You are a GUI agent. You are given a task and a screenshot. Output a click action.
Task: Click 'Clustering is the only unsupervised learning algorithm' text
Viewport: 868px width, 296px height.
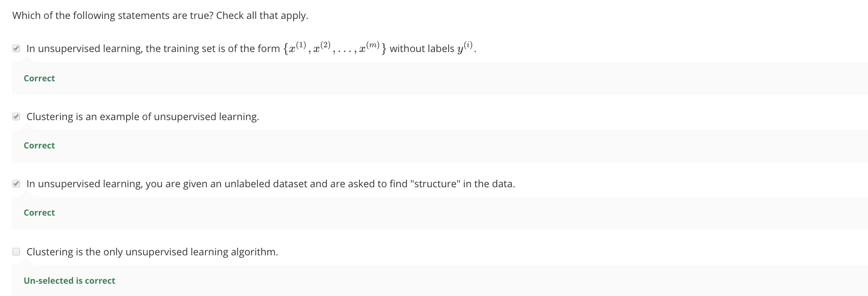[x=152, y=252]
